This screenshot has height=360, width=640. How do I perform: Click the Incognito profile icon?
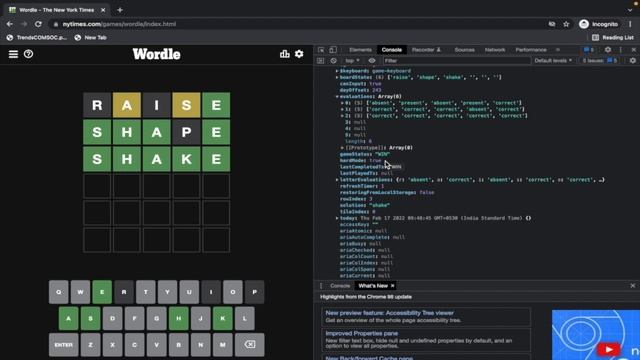point(584,24)
